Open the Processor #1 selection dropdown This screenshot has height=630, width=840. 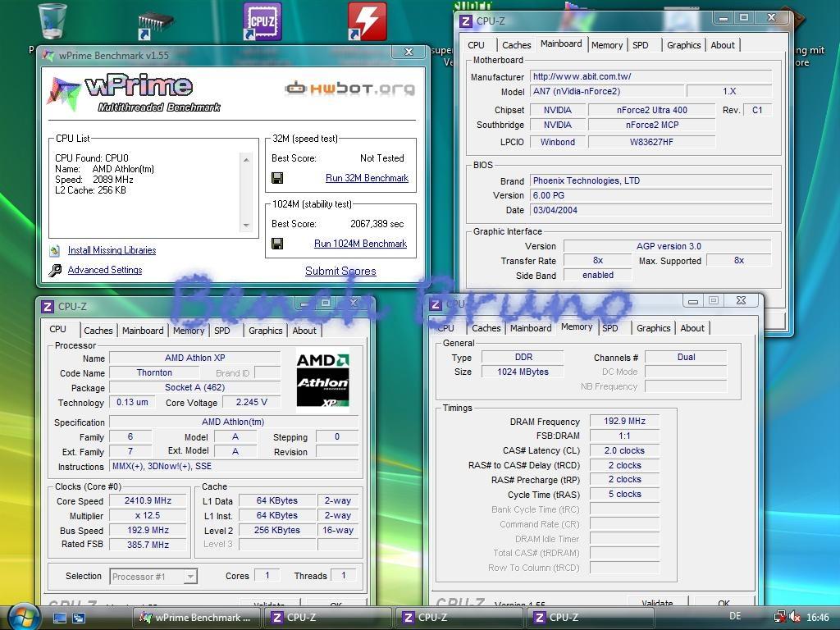point(189,577)
